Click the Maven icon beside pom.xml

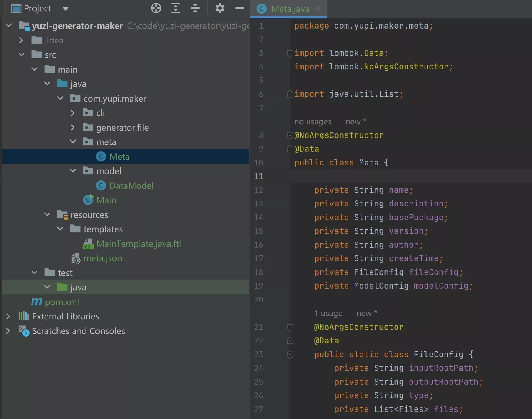coord(37,302)
